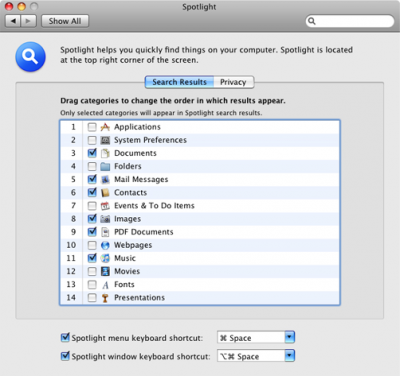Select the Folders row label
Screen dimensions: 400x376
point(128,166)
